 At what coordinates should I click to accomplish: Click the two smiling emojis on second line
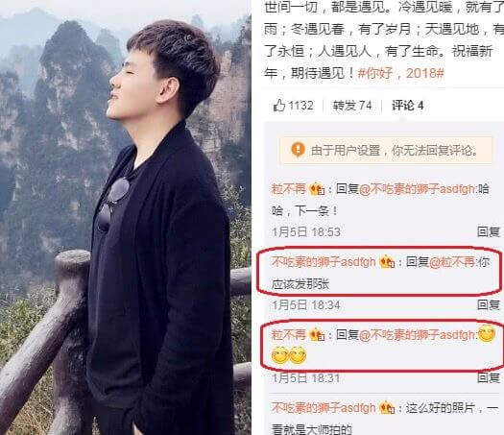289,355
